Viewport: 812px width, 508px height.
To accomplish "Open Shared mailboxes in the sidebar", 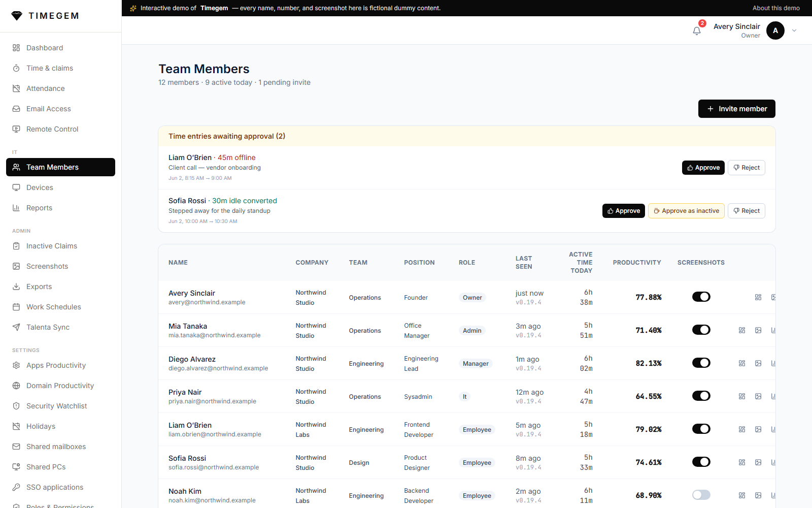I will tap(60, 447).
